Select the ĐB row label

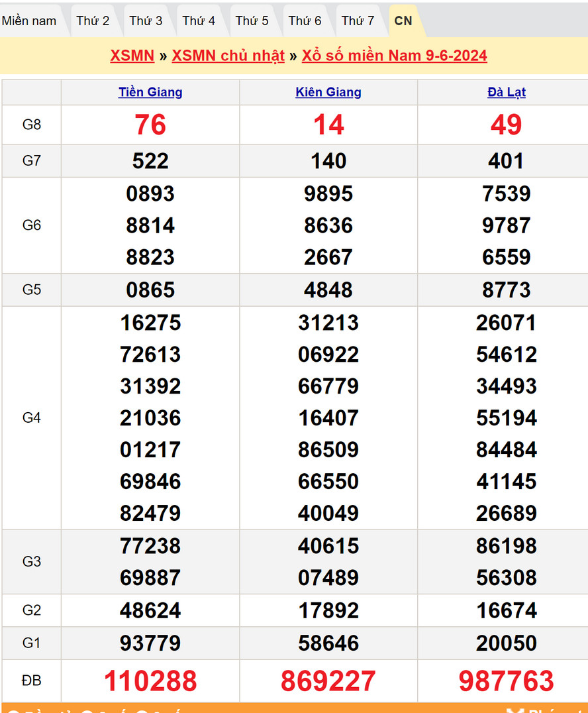click(32, 681)
